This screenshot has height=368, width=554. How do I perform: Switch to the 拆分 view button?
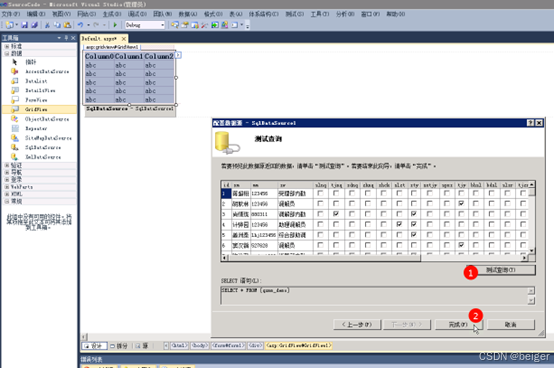[119, 346]
